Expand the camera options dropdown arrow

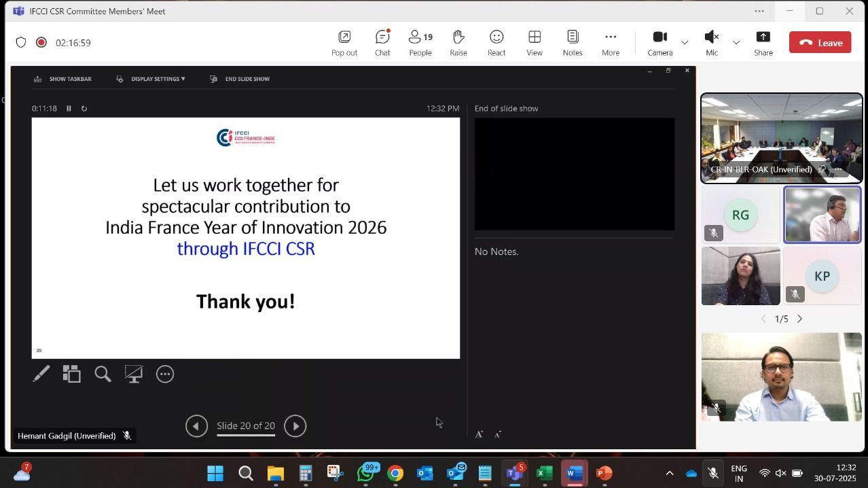click(x=685, y=43)
